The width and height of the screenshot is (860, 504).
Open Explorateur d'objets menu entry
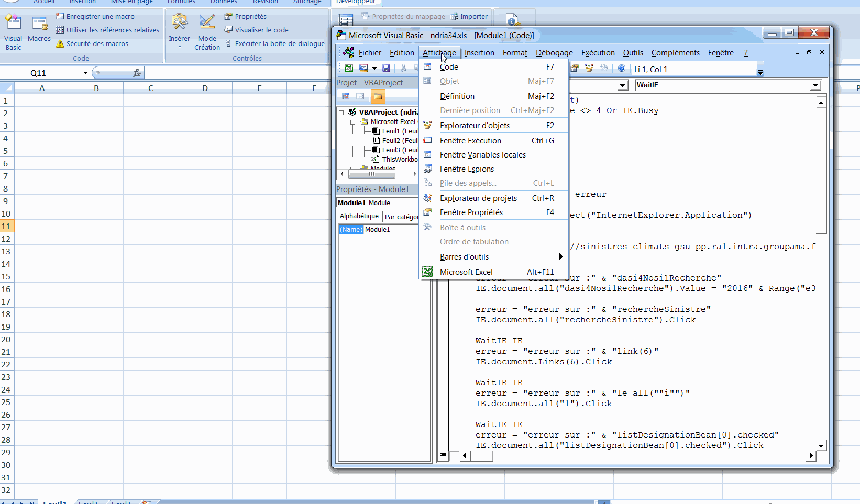(494, 126)
